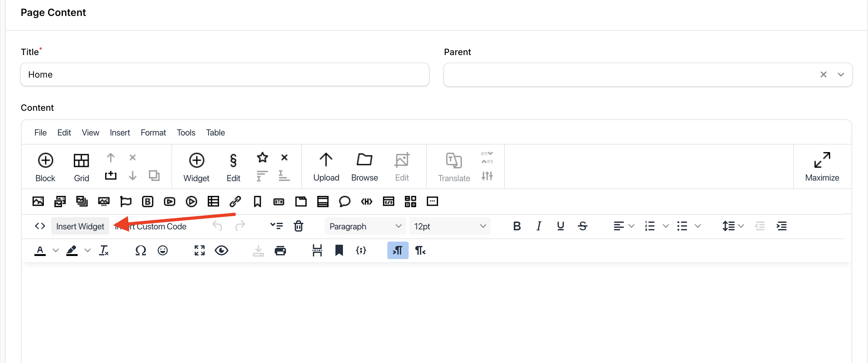Toggle bold formatting

tap(517, 226)
